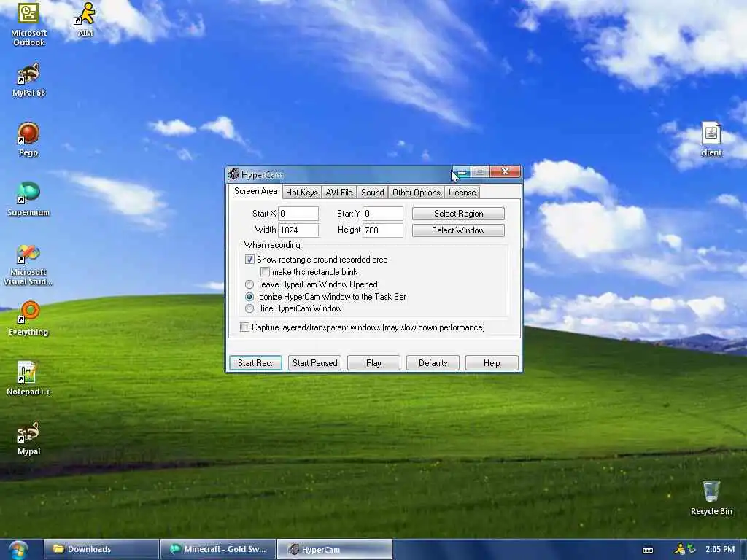Click the Select Window button
747x560 pixels.
click(458, 230)
